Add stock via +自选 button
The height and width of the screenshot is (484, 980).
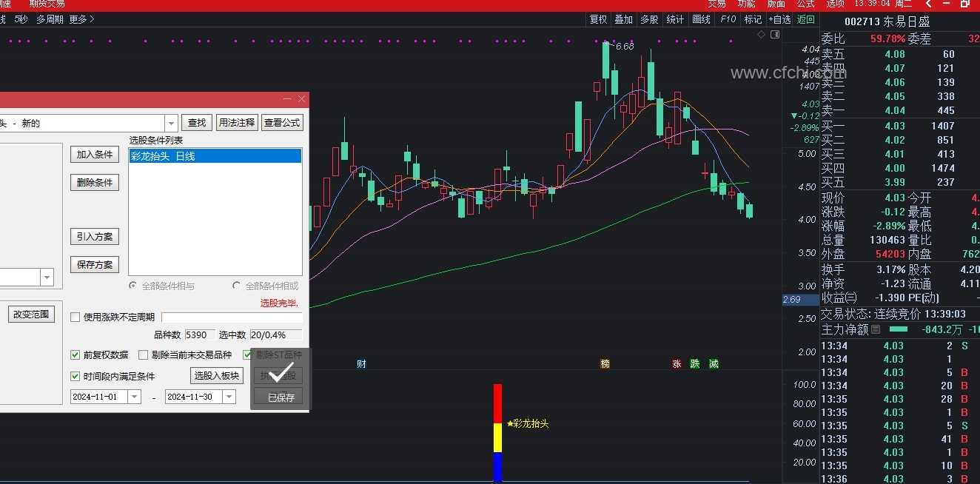(779, 19)
